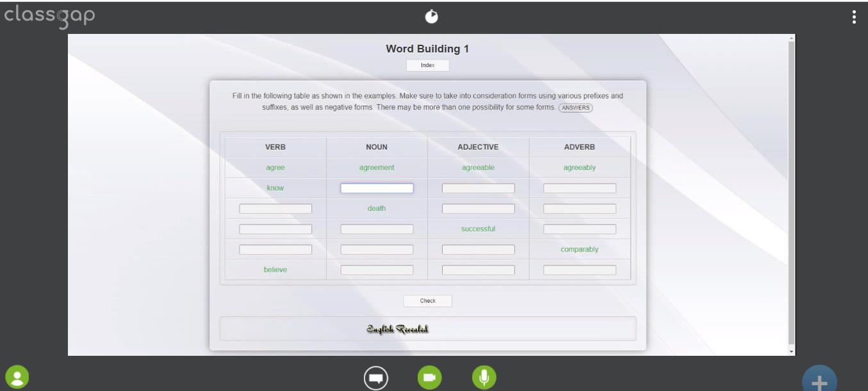868x391 pixels.
Task: Click the green user profile icon
Action: (x=17, y=377)
